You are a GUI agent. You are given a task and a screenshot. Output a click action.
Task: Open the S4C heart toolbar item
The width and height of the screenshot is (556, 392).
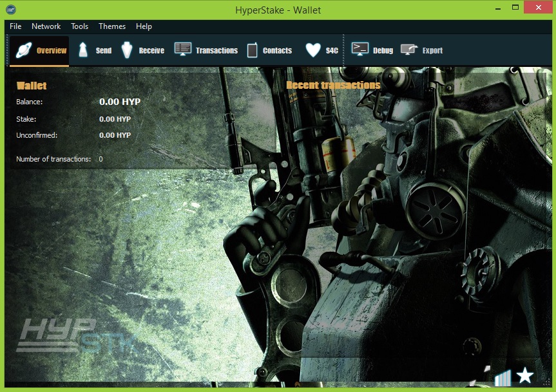coord(321,51)
